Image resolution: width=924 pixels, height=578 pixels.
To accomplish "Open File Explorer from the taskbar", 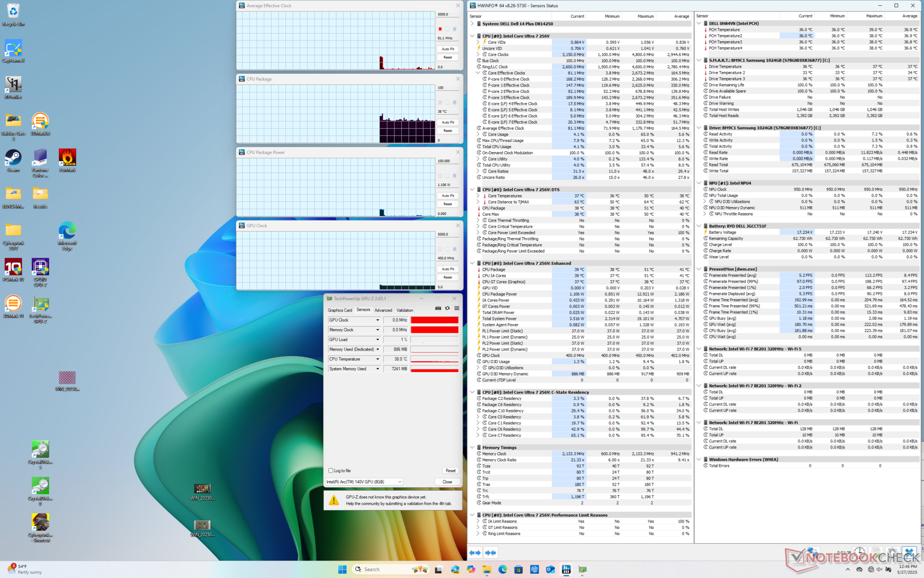I will (x=487, y=569).
